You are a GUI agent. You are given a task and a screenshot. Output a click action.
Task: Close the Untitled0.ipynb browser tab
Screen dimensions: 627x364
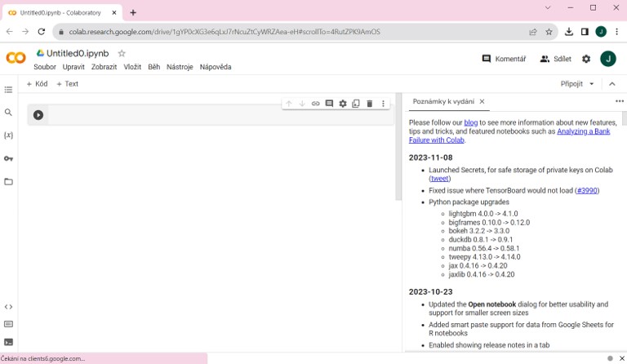click(x=114, y=13)
